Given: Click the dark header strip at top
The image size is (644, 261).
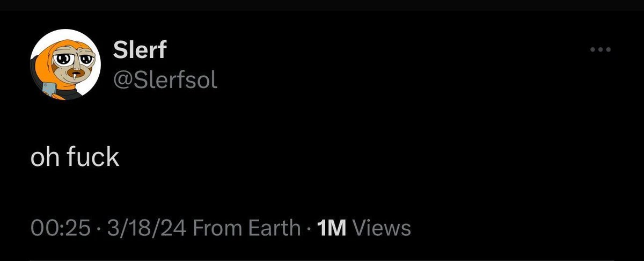Looking at the screenshot, I should click(322, 5).
